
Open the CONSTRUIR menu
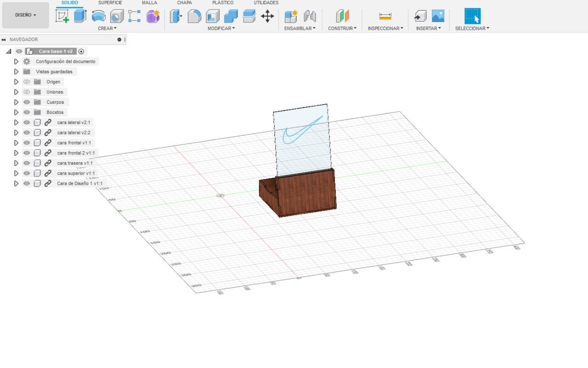(342, 28)
